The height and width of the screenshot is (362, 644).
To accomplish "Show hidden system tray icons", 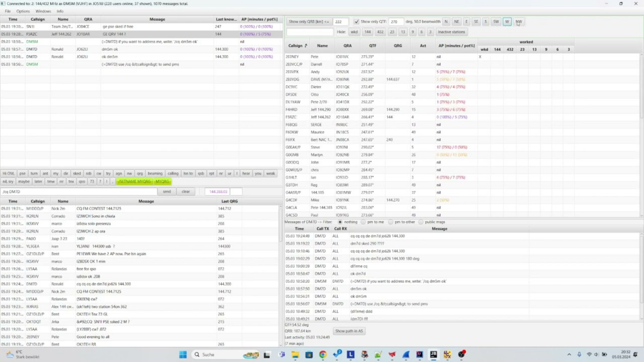I will point(569,354).
